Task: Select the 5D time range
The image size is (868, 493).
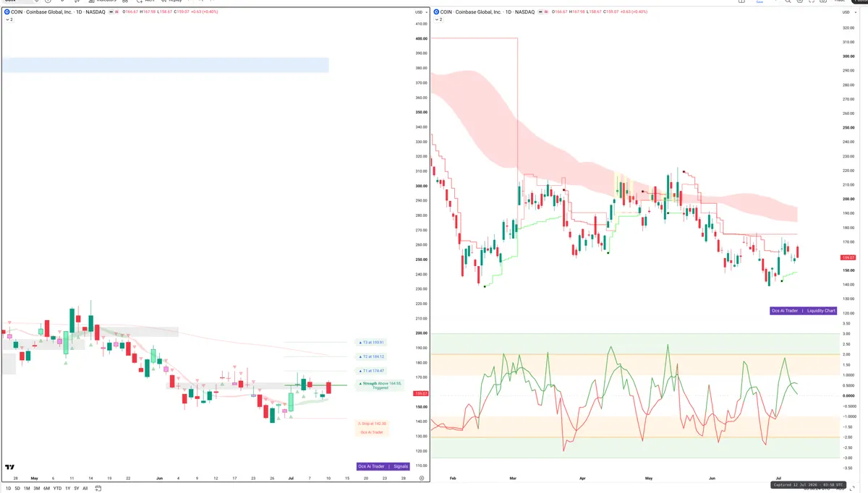Action: click(x=17, y=489)
